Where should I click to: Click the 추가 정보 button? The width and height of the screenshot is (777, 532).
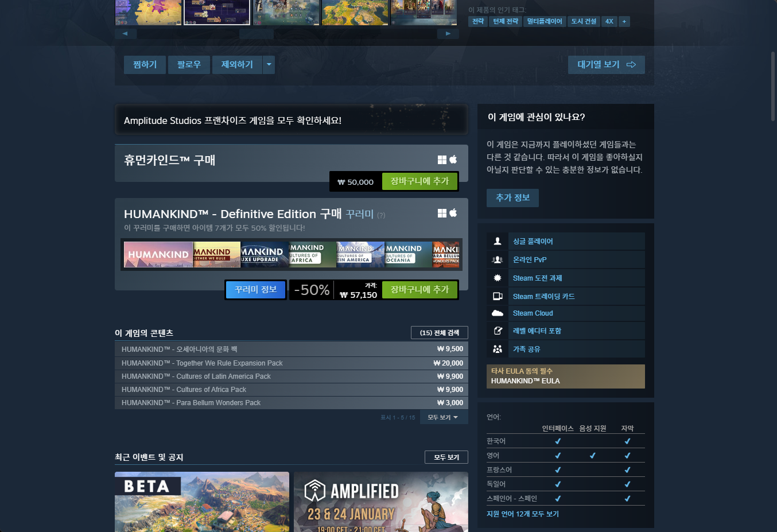(512, 198)
